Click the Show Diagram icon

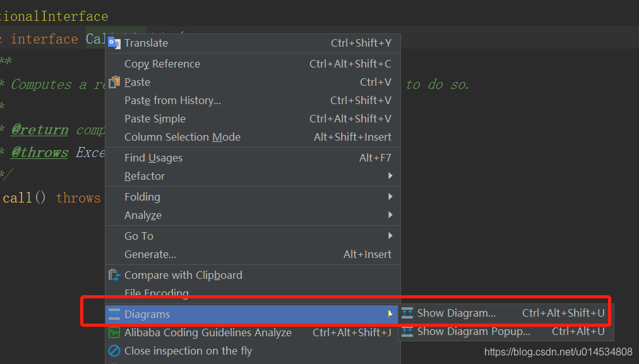[407, 313]
